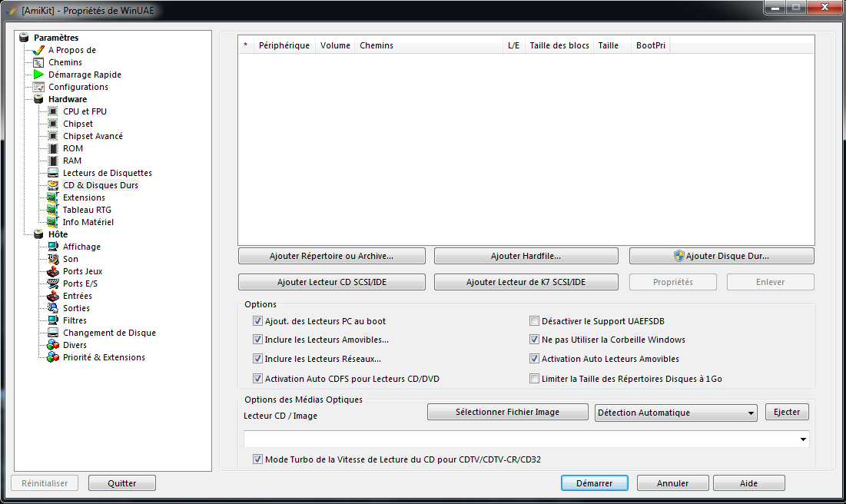Click the Chemins column header
This screenshot has width=846, height=504.
click(377, 45)
